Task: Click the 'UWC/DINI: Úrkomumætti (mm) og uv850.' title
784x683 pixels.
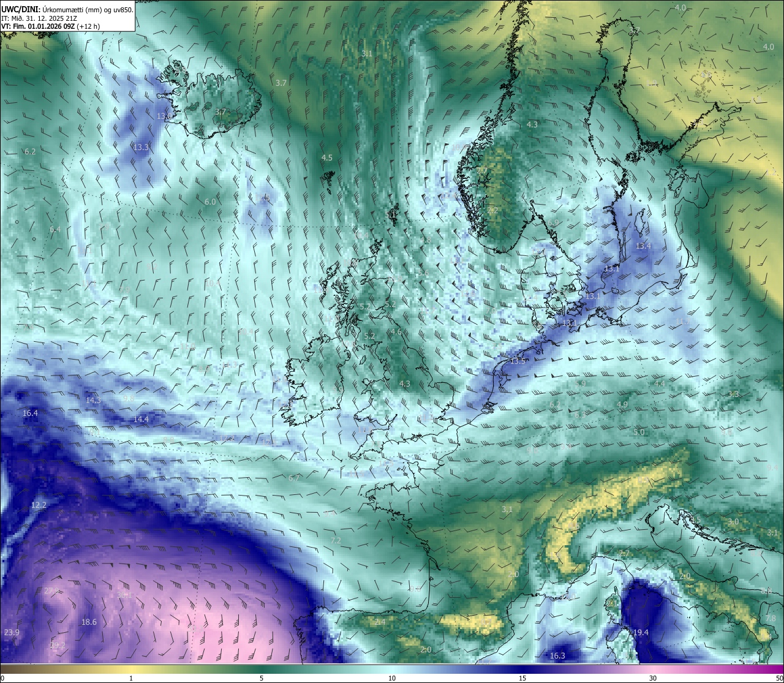Action: tap(67, 9)
